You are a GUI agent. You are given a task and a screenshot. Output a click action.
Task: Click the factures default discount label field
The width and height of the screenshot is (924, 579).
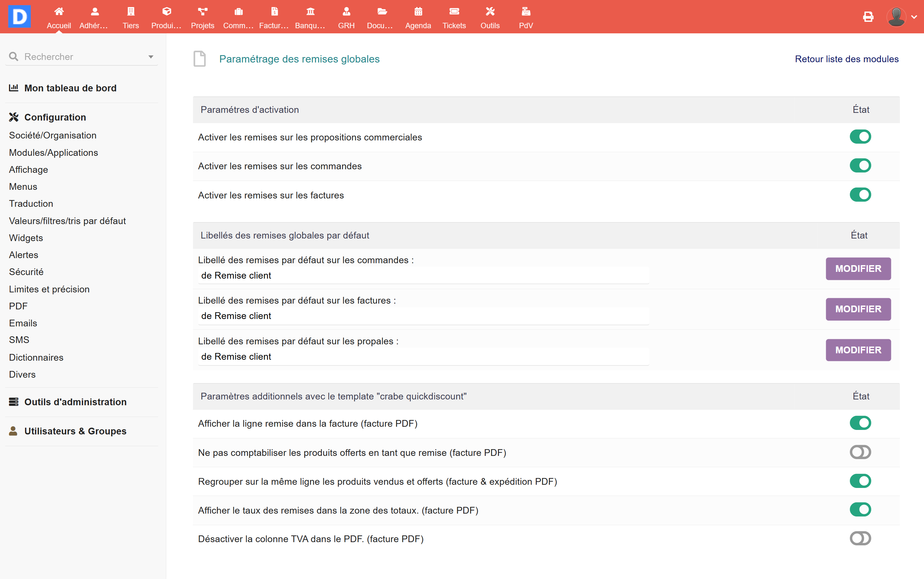[423, 316]
